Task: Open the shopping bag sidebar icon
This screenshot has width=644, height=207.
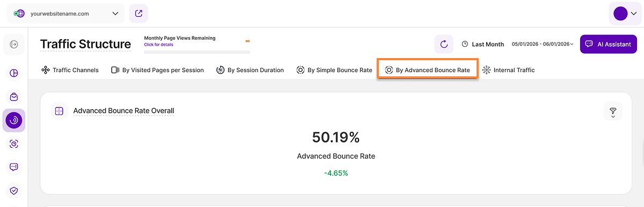Action: (14, 96)
